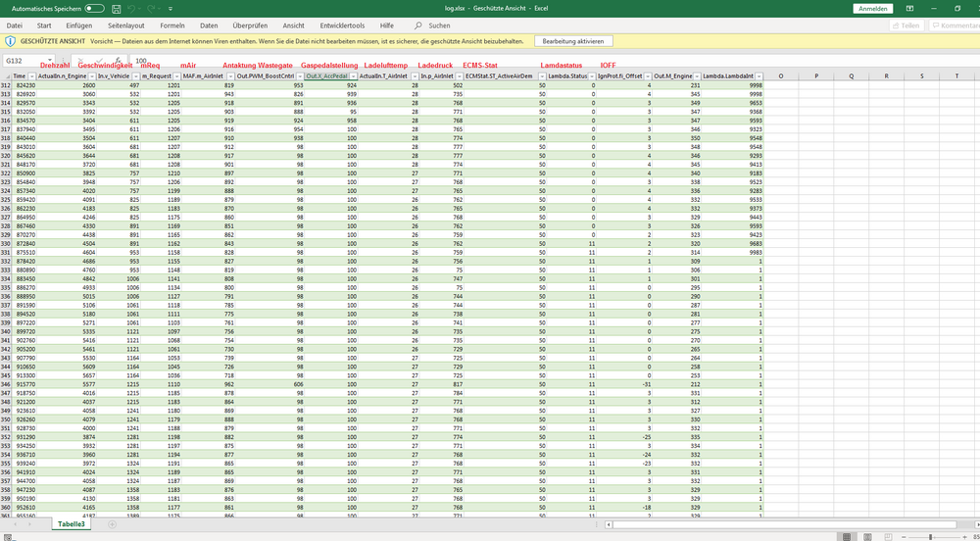The height and width of the screenshot is (541, 980).
Task: Click the horizontal scrollbar left arrow
Action: pos(609,524)
